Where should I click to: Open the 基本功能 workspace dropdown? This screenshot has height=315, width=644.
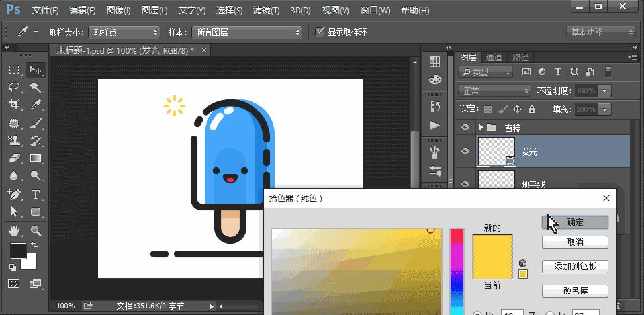tap(600, 32)
